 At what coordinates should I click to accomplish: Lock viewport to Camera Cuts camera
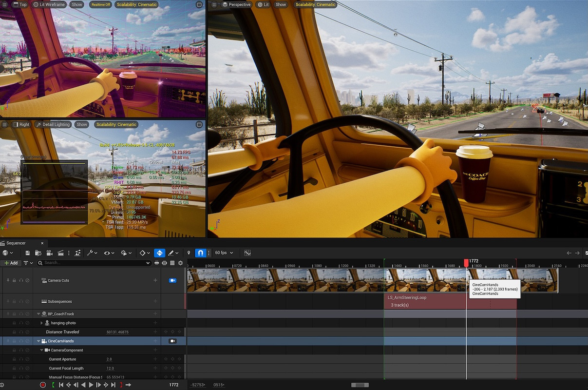tap(172, 281)
